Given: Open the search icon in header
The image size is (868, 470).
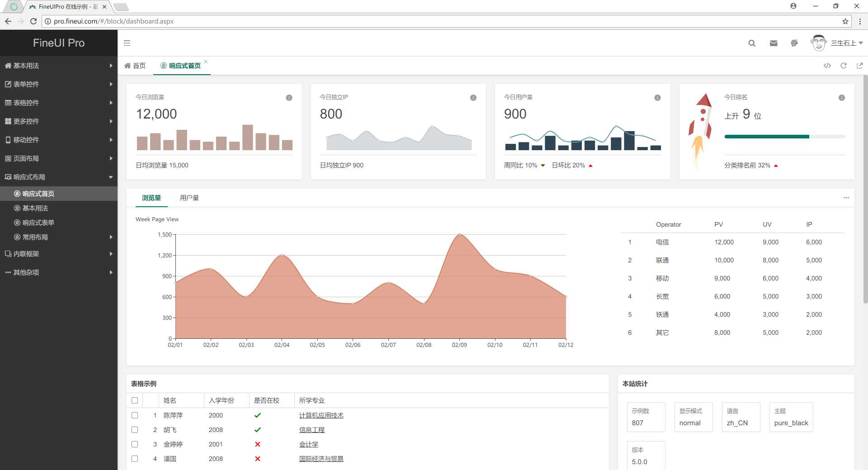Looking at the screenshot, I should pos(752,43).
